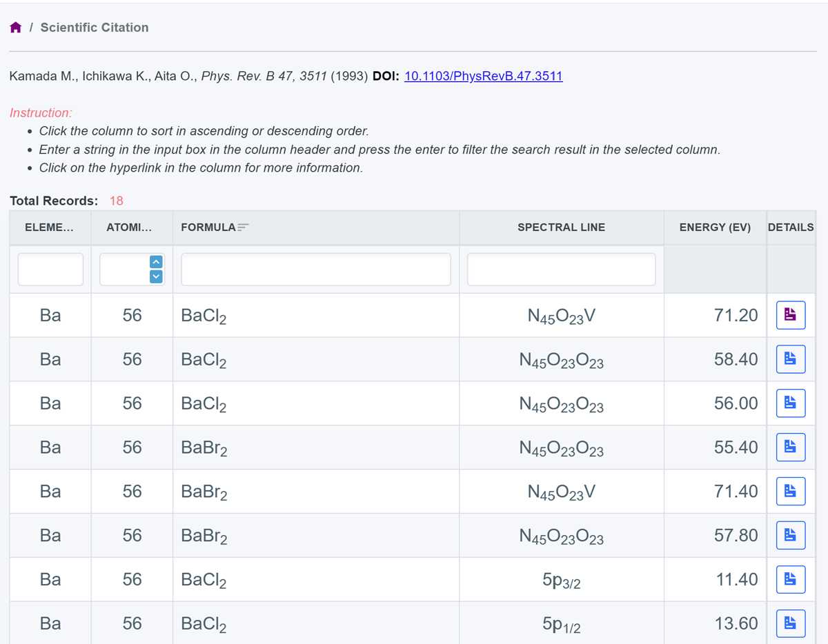Focus the Formula filter input box
This screenshot has height=644, width=828.
[x=316, y=269]
